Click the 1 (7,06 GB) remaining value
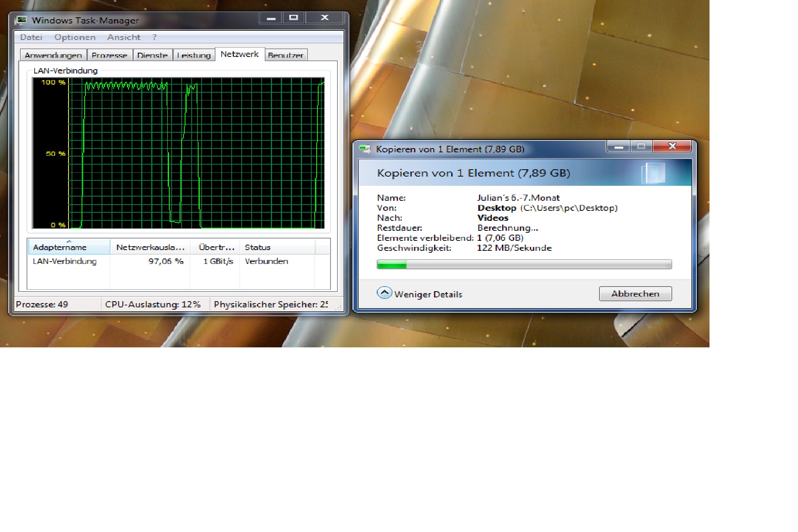The height and width of the screenshot is (532, 798). [500, 238]
